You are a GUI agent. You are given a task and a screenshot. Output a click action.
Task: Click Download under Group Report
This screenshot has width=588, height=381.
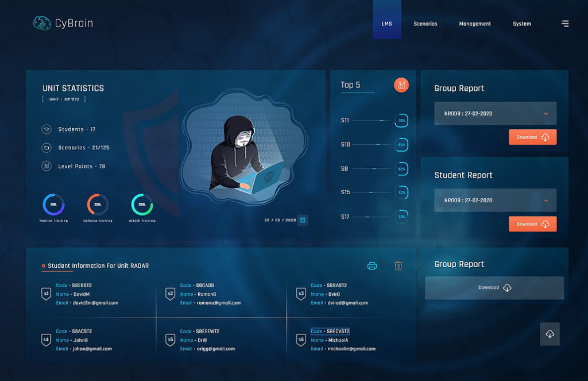click(x=532, y=137)
